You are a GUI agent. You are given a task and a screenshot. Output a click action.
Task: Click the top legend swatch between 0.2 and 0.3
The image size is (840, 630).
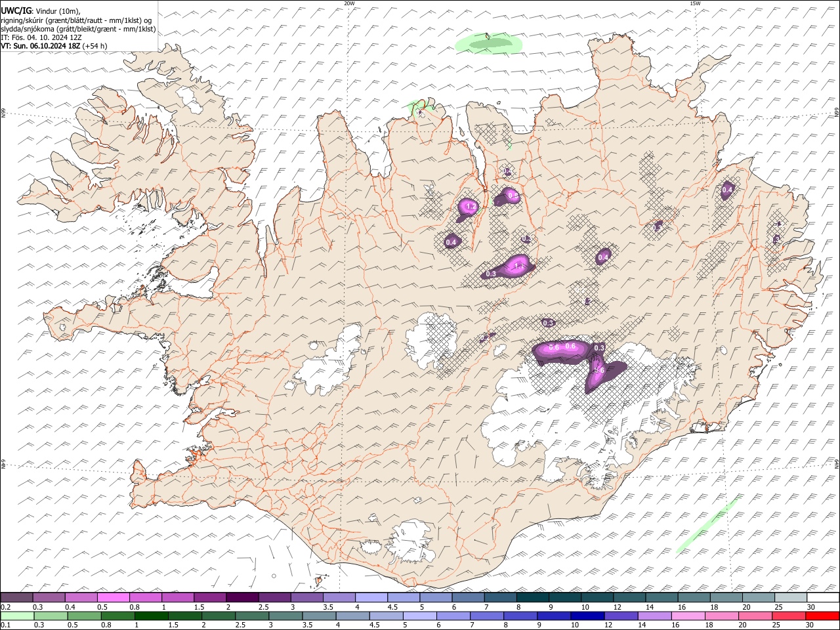(16, 597)
